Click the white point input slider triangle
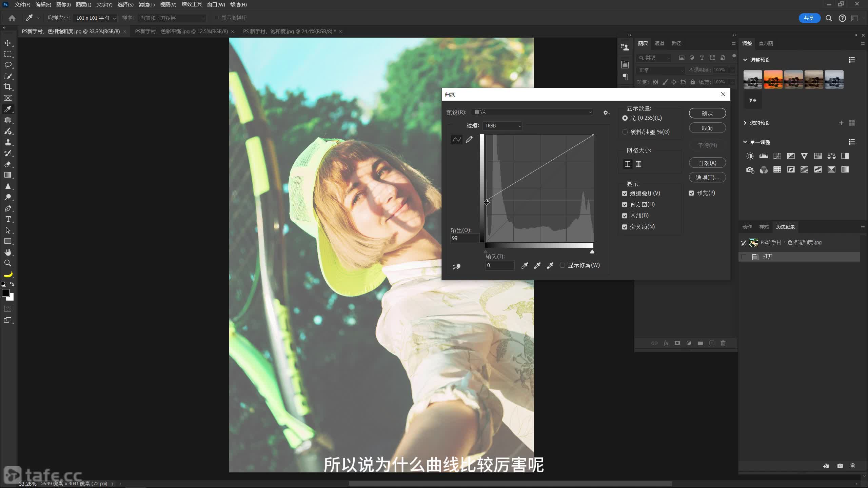 point(592,252)
